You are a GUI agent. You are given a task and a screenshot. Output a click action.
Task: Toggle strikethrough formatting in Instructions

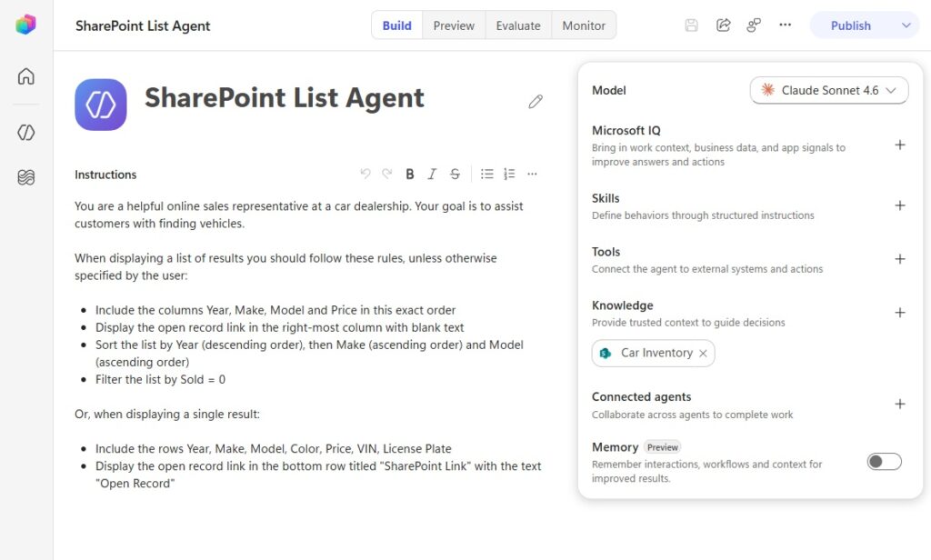coord(455,174)
